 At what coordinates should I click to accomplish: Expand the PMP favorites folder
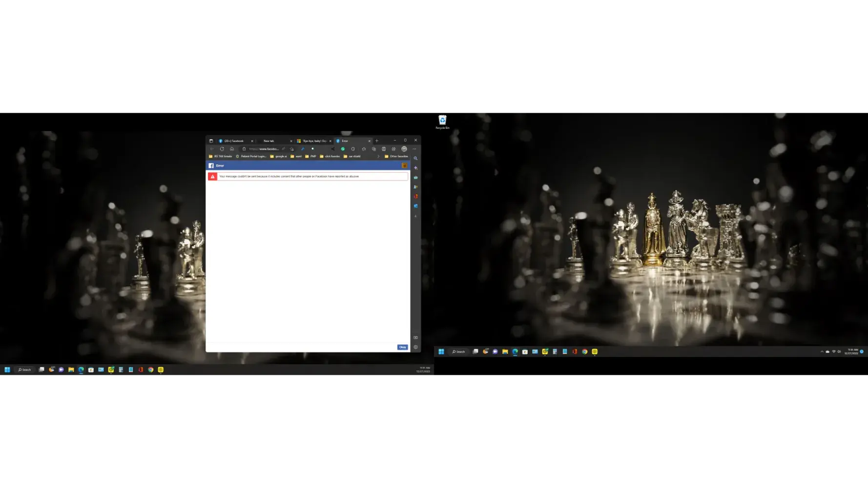[x=310, y=156]
